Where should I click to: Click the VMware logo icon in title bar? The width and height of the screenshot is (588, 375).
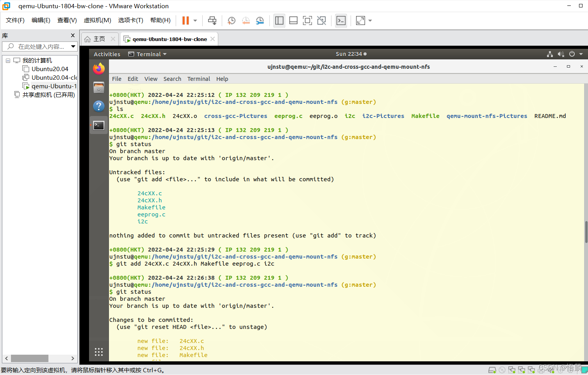6,6
